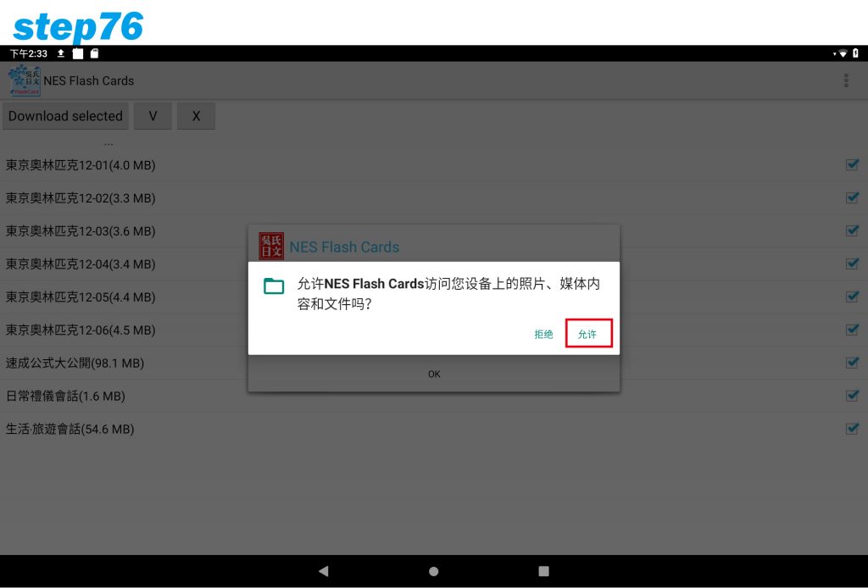Screen dimensions: 868x588
Task: Uncheck 東京奧林匹克12-04 checkbox
Action: point(852,263)
